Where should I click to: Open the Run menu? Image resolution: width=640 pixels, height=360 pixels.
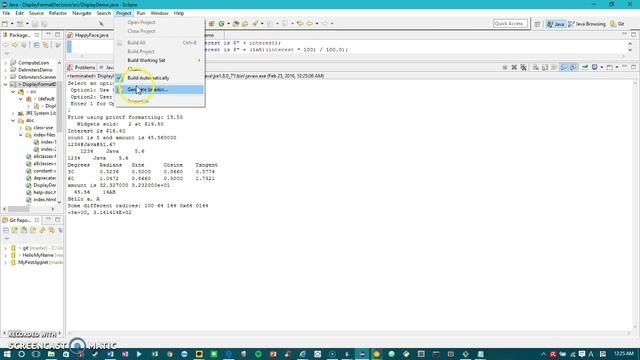(x=141, y=13)
